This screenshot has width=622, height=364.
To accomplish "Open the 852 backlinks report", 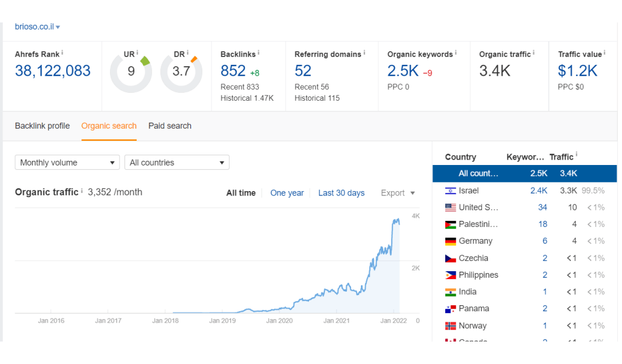I will pos(233,71).
